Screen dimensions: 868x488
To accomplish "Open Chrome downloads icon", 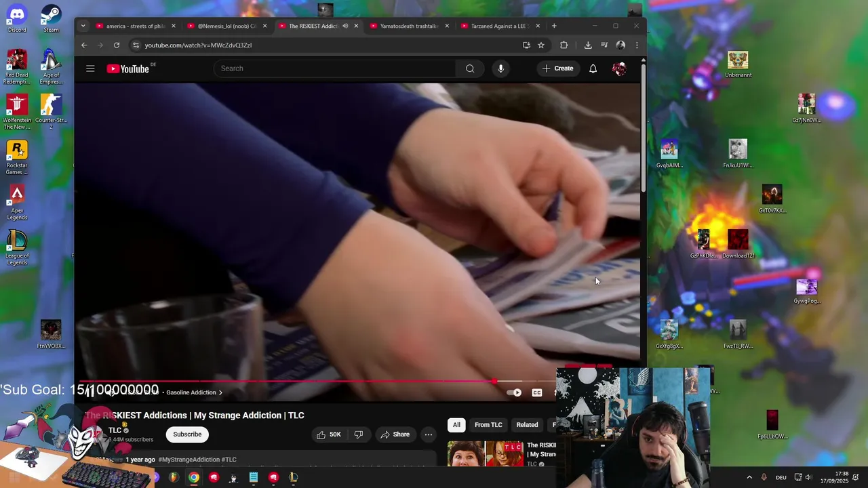I will point(588,45).
